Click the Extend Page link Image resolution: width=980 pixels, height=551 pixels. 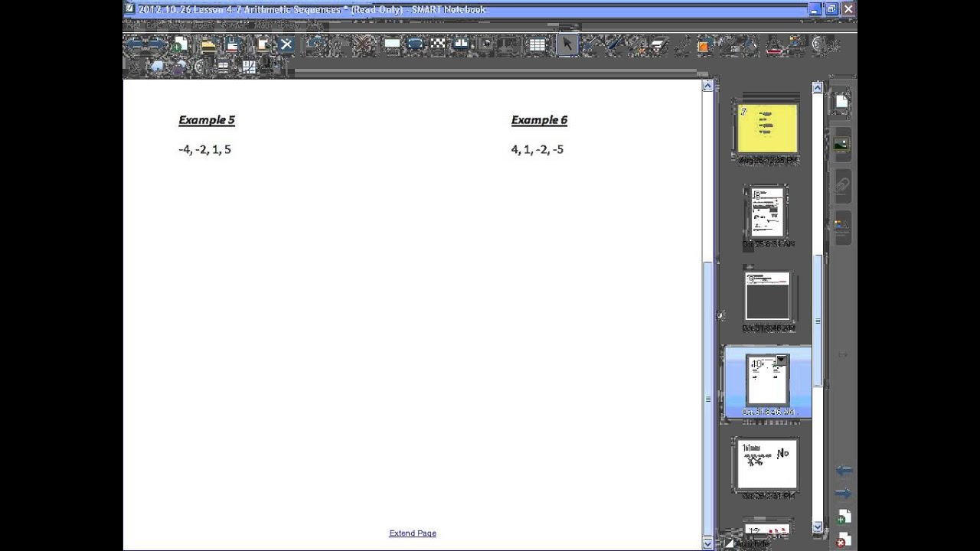pos(413,533)
